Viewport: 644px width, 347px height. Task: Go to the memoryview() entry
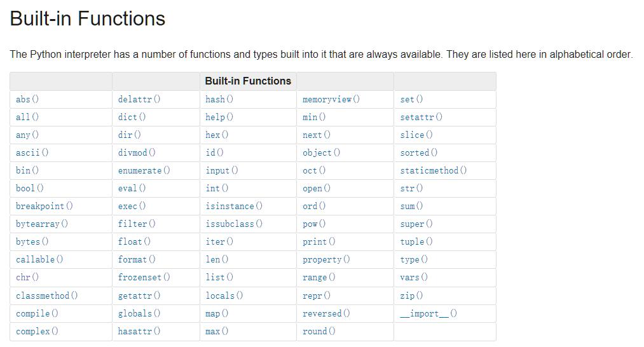(x=331, y=99)
